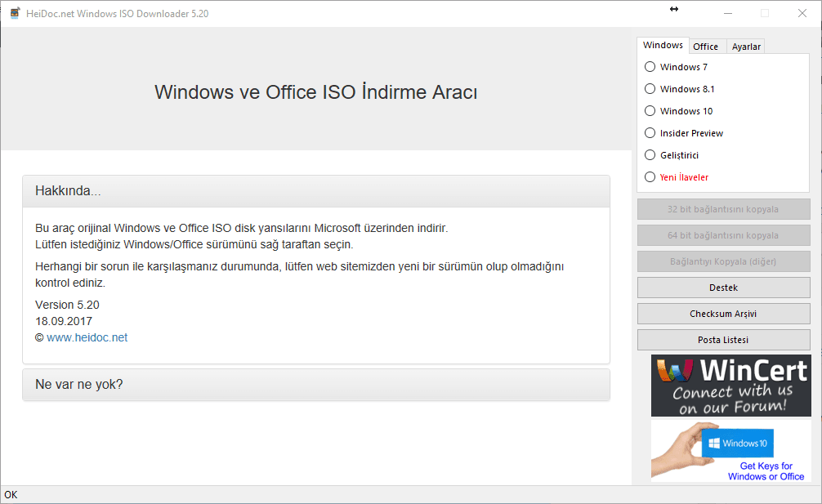Open the WinCert forum banner
822x504 pixels.
[x=730, y=386]
